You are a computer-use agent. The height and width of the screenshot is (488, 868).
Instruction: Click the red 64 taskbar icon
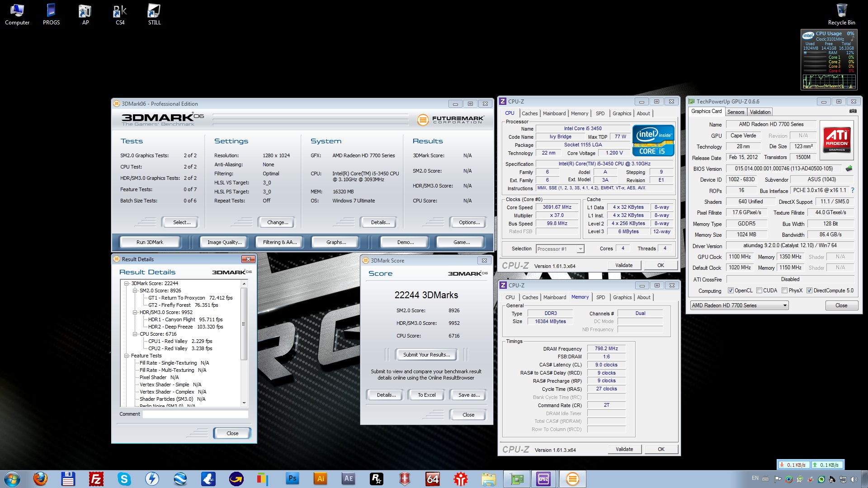(433, 479)
